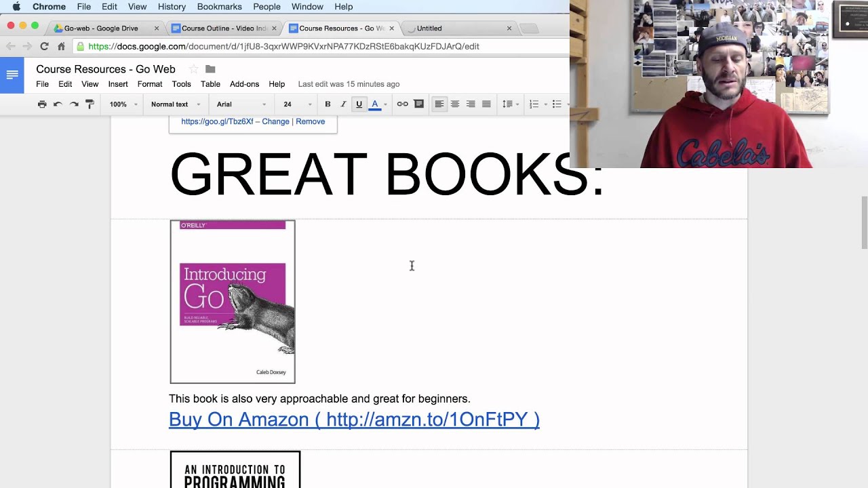Open the text color picker
The image size is (868, 488).
click(x=375, y=104)
